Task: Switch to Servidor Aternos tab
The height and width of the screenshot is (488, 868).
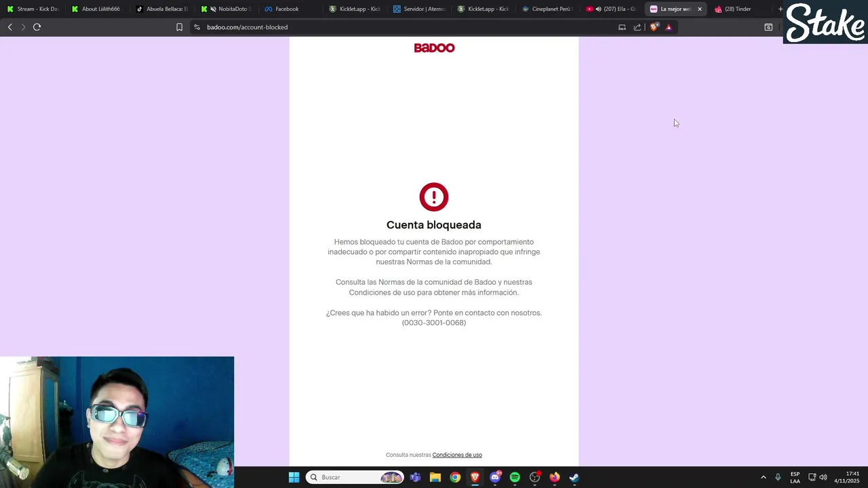Action: coord(419,9)
